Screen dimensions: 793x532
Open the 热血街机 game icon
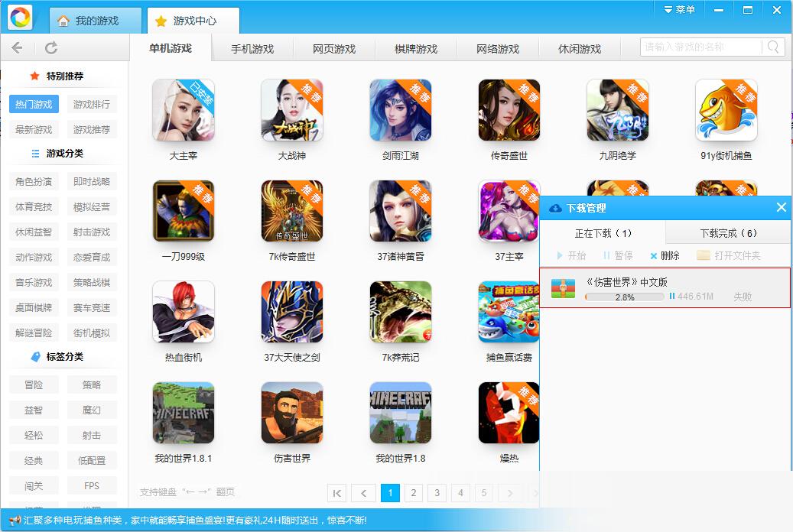click(x=184, y=312)
